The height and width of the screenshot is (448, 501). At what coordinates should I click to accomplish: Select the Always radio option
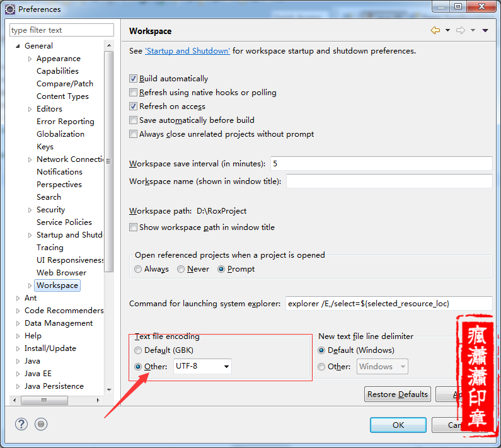click(138, 269)
